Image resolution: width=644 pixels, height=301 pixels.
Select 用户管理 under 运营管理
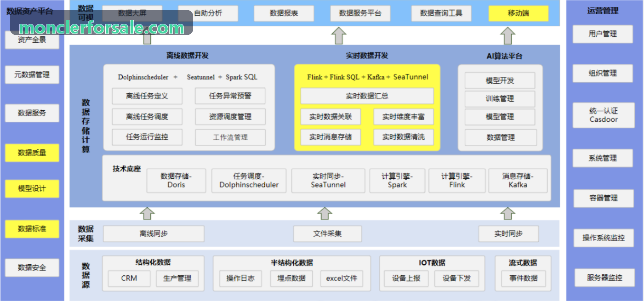click(603, 34)
